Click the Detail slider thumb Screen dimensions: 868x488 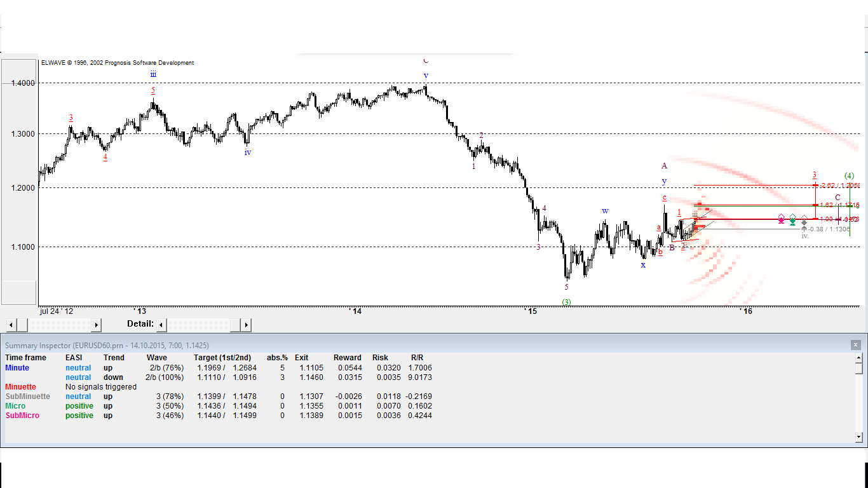pos(235,325)
